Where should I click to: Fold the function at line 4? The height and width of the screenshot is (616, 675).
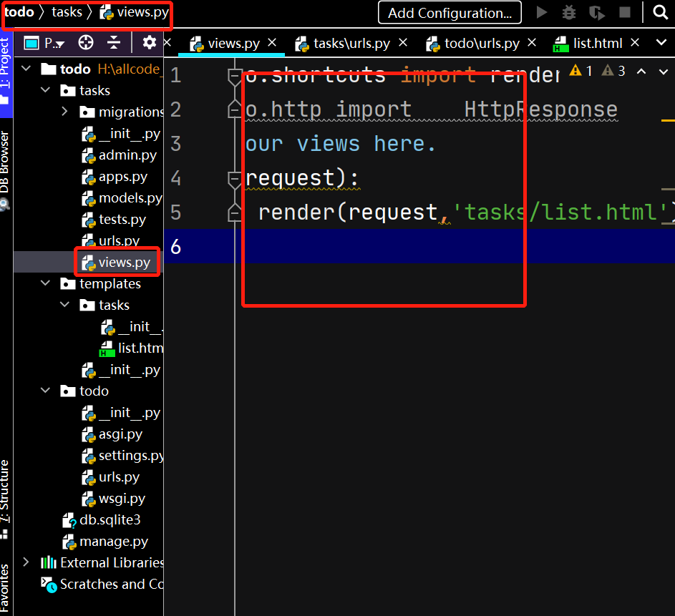(x=234, y=179)
